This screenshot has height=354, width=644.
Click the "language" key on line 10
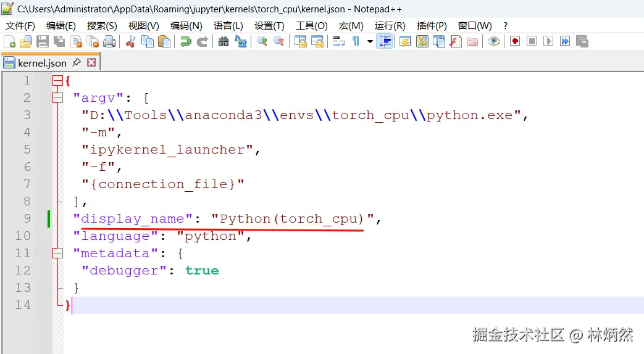(115, 236)
